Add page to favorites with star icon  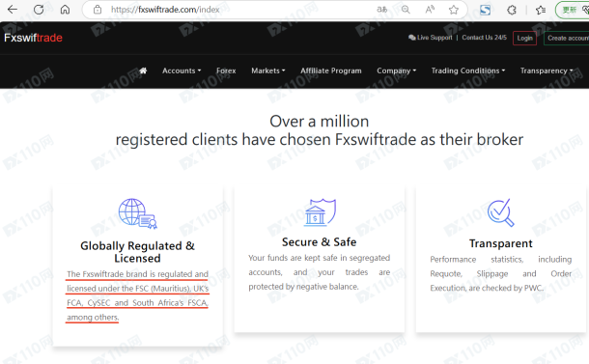point(454,10)
